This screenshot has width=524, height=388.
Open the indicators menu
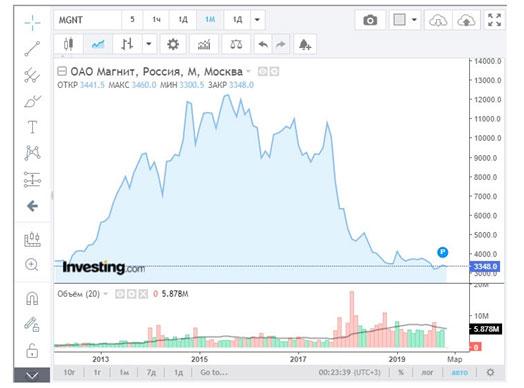click(204, 44)
